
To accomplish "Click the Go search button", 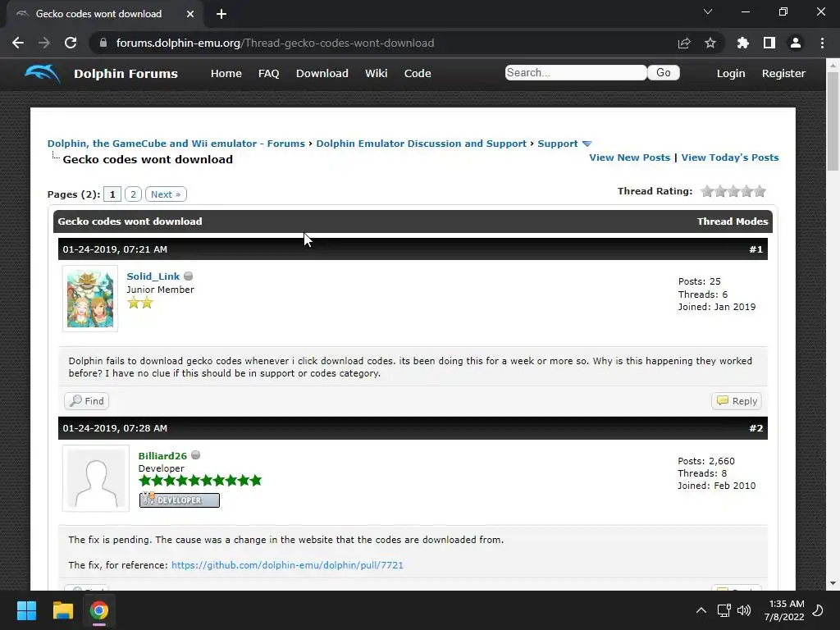I will 663,72.
